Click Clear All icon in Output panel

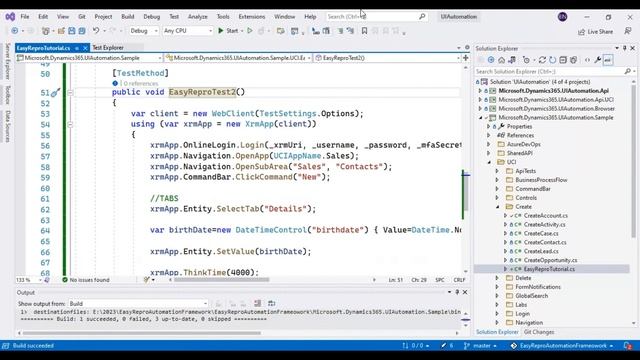coord(258,303)
